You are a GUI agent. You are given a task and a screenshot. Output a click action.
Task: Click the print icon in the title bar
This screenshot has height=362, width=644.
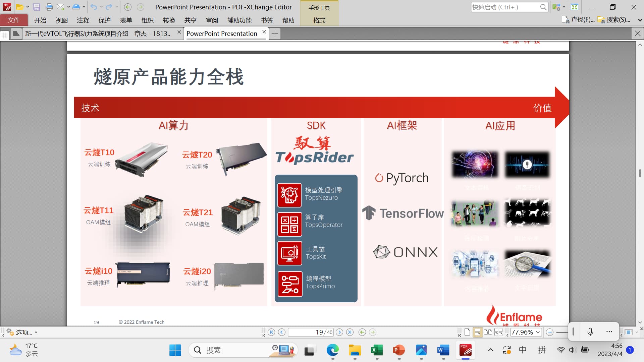pos(49,7)
